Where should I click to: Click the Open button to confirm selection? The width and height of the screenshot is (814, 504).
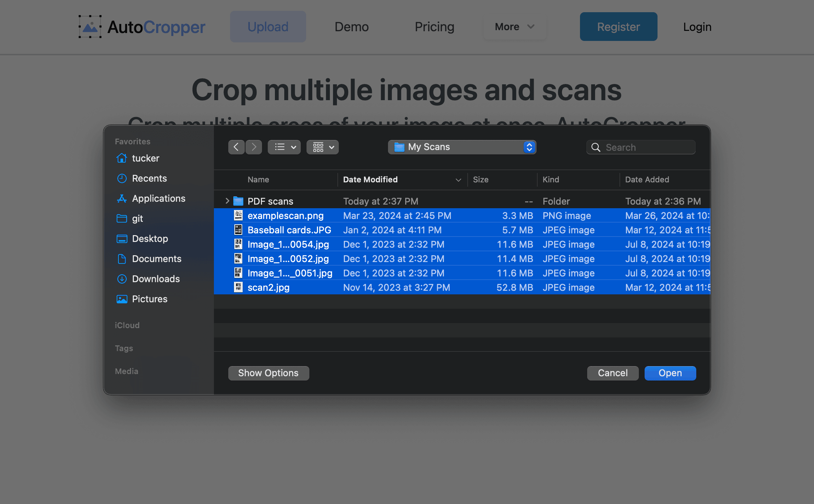pos(670,373)
